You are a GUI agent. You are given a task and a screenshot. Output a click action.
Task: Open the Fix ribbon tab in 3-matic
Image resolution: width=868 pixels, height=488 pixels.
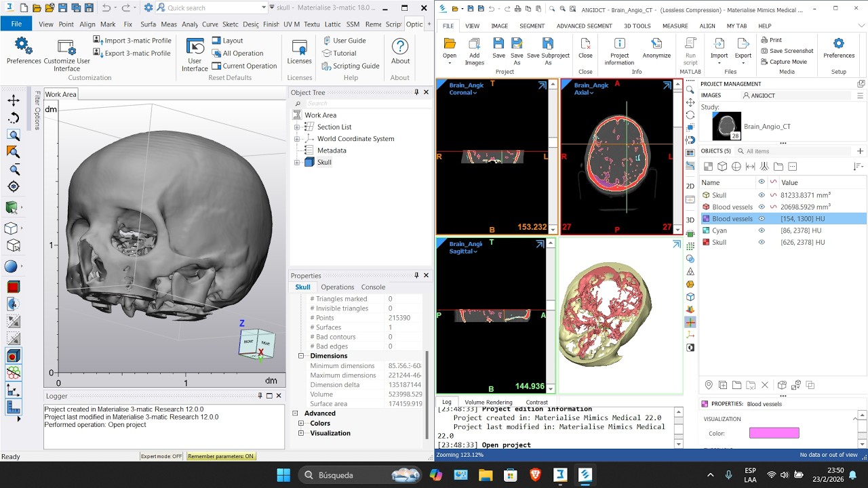pos(127,24)
